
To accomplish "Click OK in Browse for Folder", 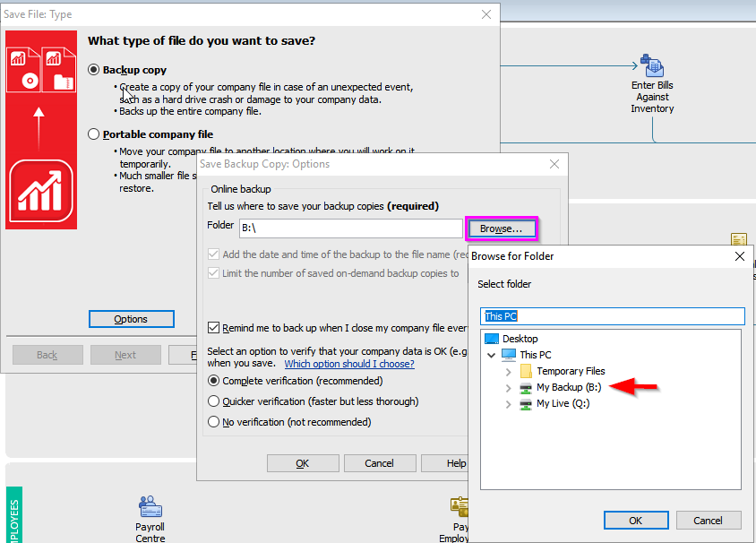I will tap(635, 521).
